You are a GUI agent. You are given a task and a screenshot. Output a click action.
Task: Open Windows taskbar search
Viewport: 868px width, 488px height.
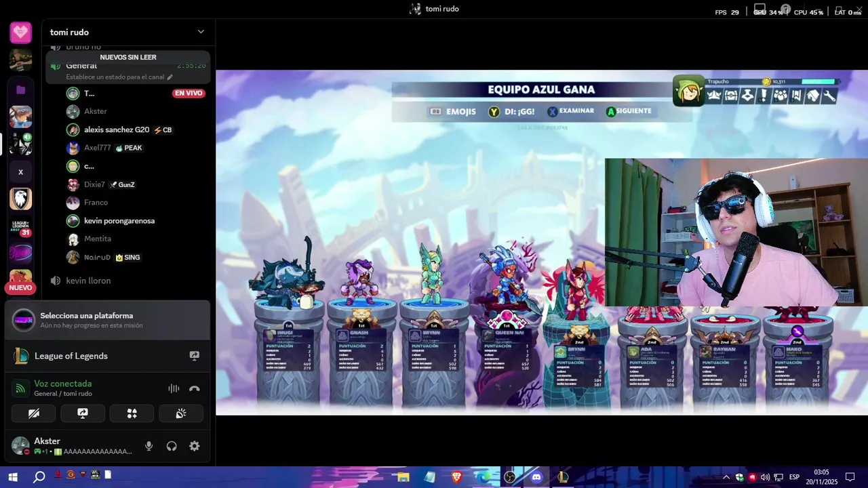click(x=39, y=477)
